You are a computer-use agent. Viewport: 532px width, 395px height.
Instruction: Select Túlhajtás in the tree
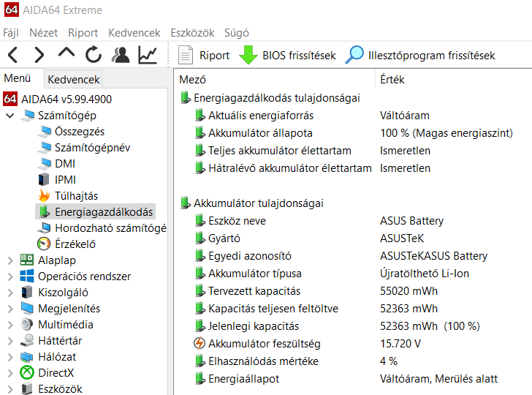click(x=76, y=196)
